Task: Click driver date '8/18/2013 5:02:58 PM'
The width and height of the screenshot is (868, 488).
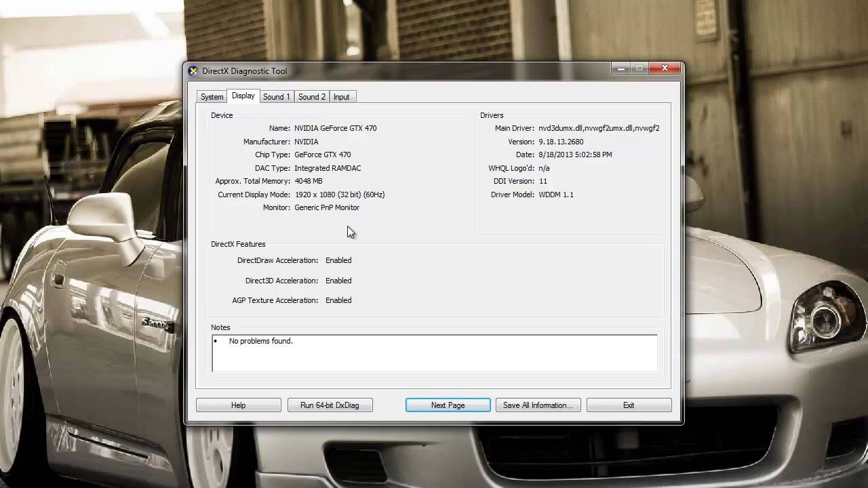Action: click(x=575, y=155)
